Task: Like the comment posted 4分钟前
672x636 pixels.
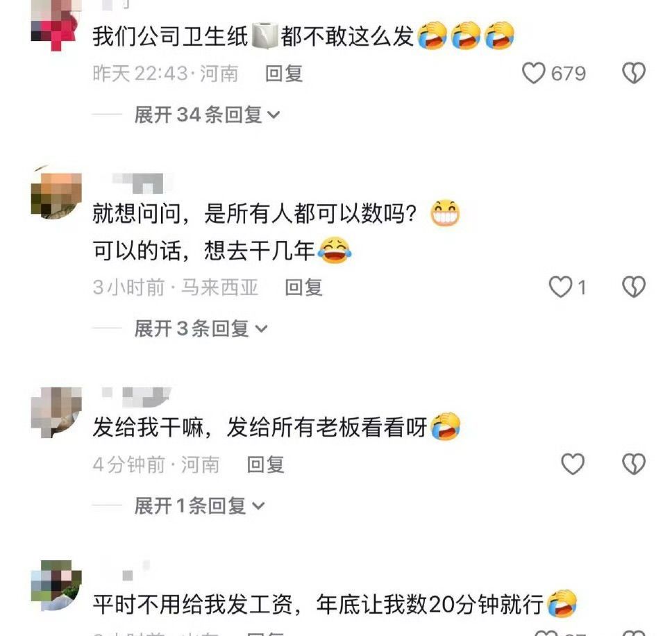Action: [x=573, y=464]
